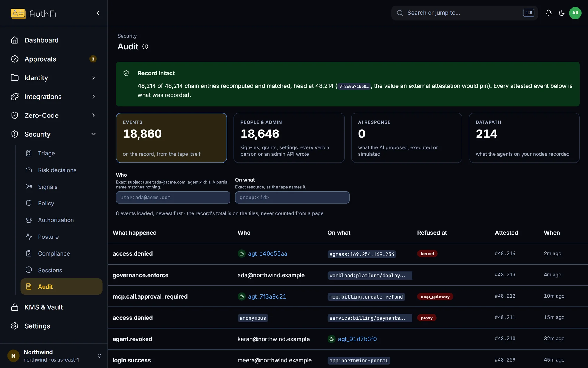This screenshot has height=368, width=588.
Task: Click the KMS & Vault lock icon
Action: 15,307
